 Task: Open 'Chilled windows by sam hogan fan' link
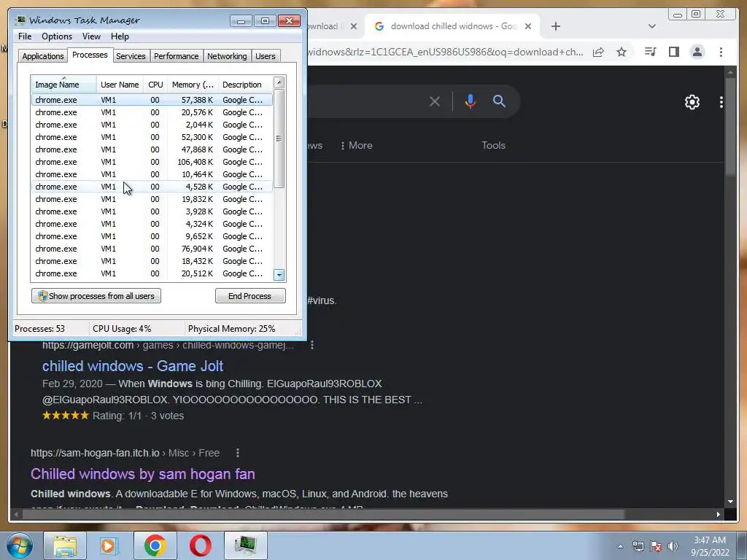(142, 474)
